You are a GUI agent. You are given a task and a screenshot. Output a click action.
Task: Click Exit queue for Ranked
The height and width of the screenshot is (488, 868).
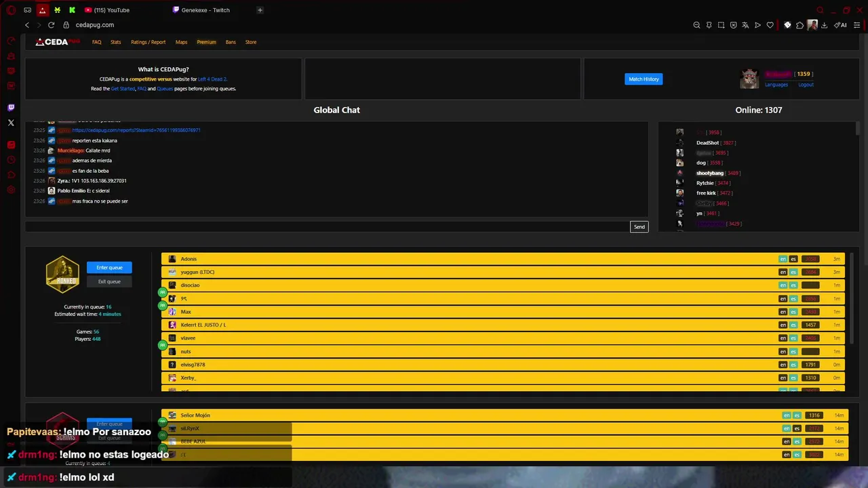coord(109,282)
